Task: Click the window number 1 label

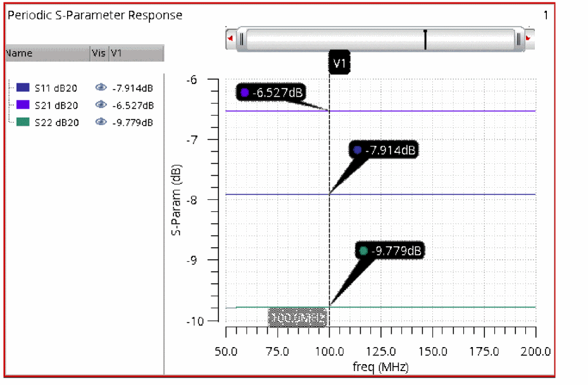Action: (x=546, y=15)
